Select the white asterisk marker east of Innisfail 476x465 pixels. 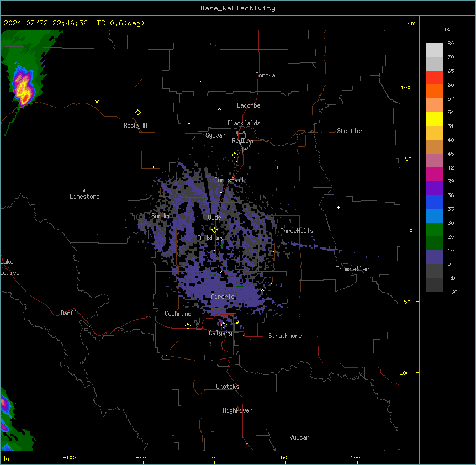[x=277, y=167]
